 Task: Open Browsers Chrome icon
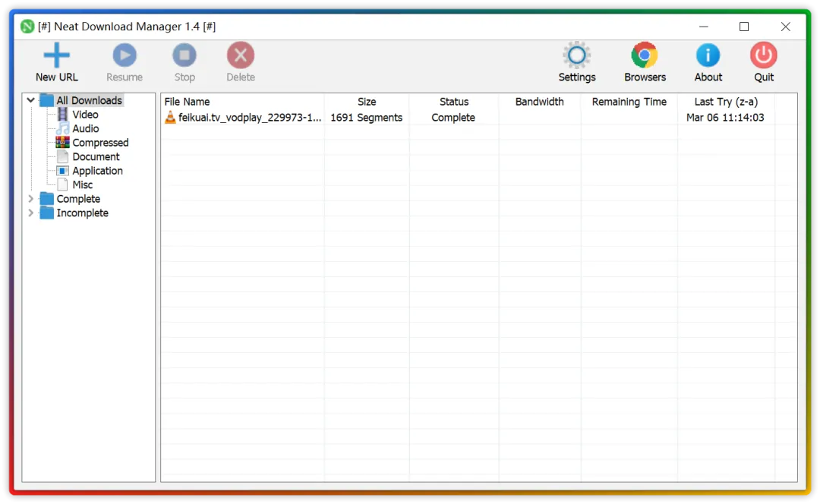(x=645, y=55)
